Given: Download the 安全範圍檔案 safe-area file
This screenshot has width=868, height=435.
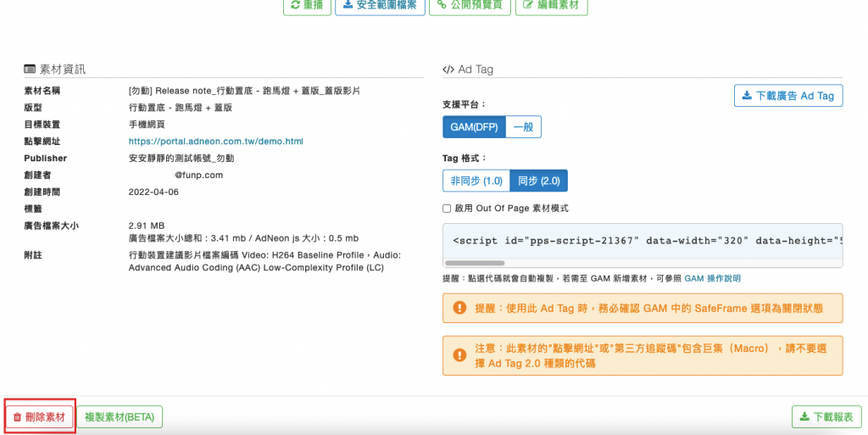Looking at the screenshot, I should [380, 6].
